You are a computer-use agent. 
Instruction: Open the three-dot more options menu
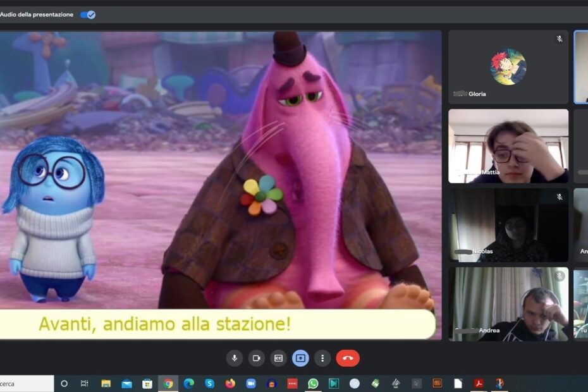tap(322, 358)
